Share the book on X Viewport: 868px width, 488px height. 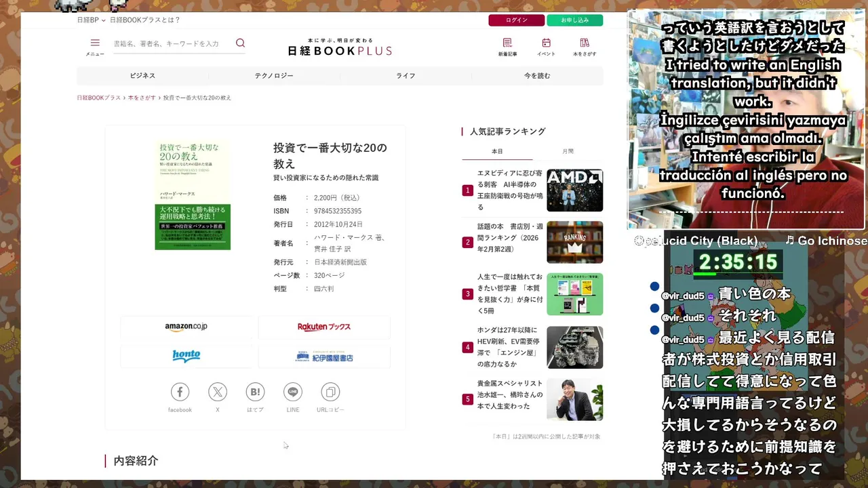click(218, 392)
